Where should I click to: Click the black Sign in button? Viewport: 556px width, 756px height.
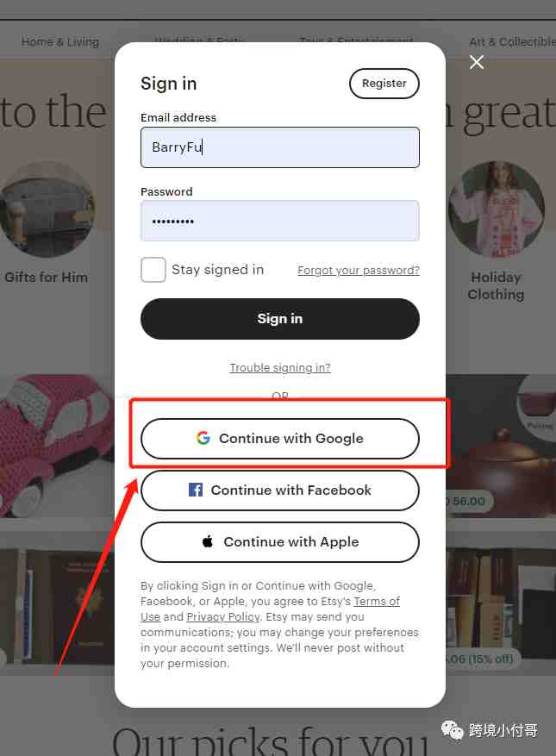280,319
